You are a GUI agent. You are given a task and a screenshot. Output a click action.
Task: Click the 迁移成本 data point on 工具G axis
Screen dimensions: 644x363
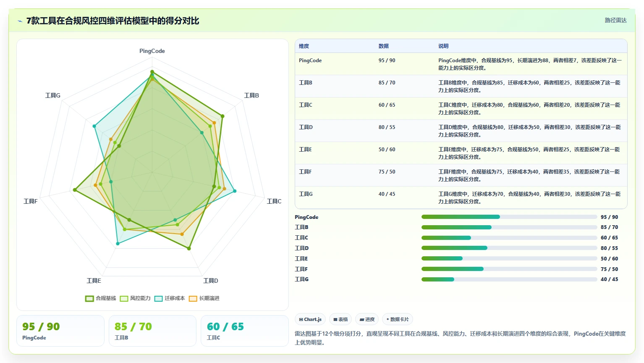click(94, 126)
